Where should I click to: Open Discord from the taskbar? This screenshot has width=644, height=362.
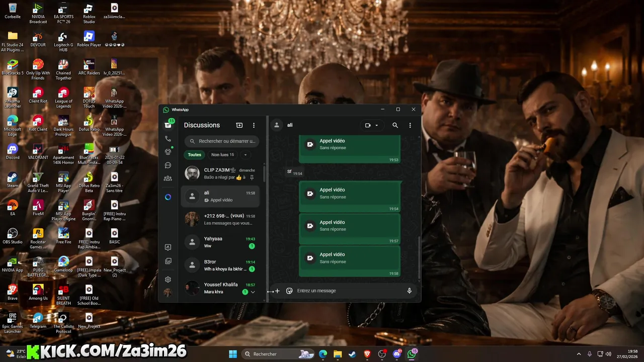[397, 354]
